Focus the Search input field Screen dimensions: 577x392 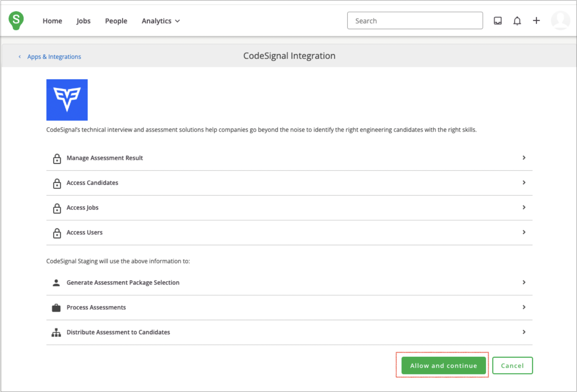(415, 21)
